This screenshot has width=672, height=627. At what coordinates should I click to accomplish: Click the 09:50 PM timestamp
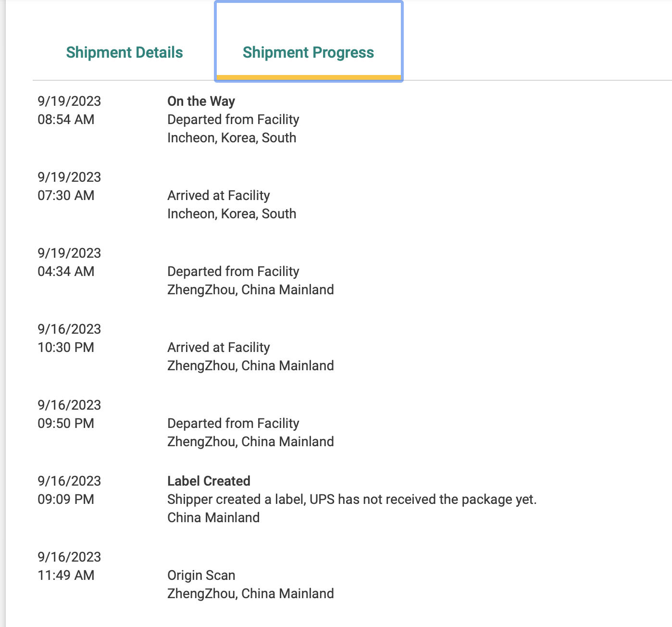pos(66,424)
